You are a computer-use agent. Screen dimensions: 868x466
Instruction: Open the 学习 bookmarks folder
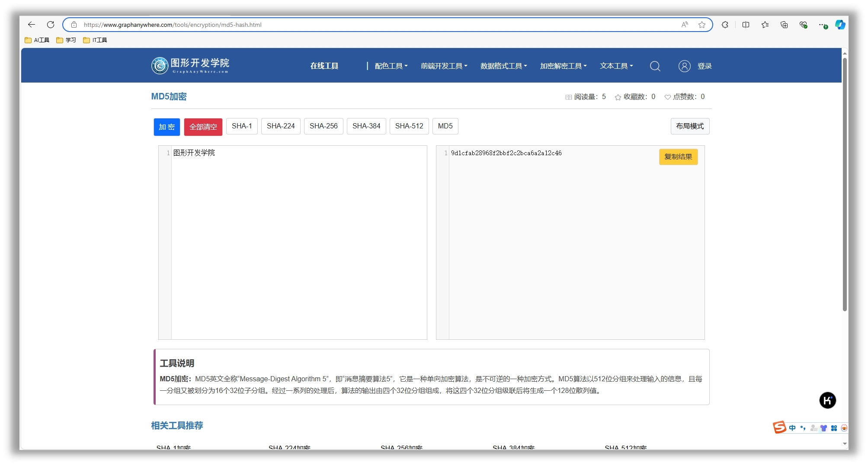(66, 40)
